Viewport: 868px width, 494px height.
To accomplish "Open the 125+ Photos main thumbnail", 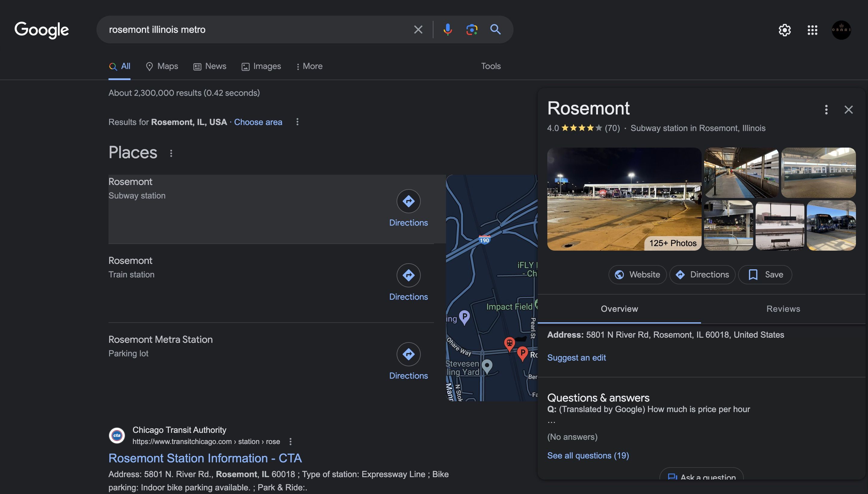I will 624,199.
